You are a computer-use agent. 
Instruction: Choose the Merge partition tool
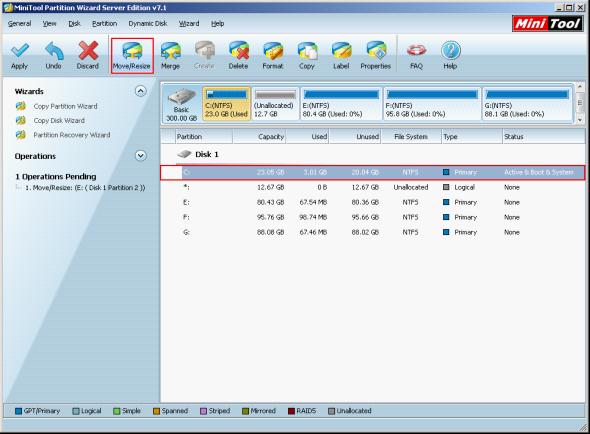coord(170,55)
